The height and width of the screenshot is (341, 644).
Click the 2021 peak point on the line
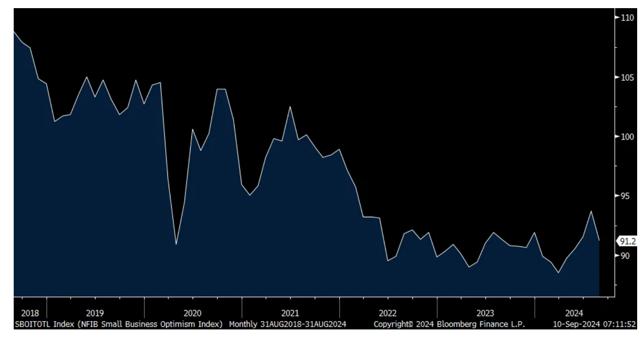(290, 107)
